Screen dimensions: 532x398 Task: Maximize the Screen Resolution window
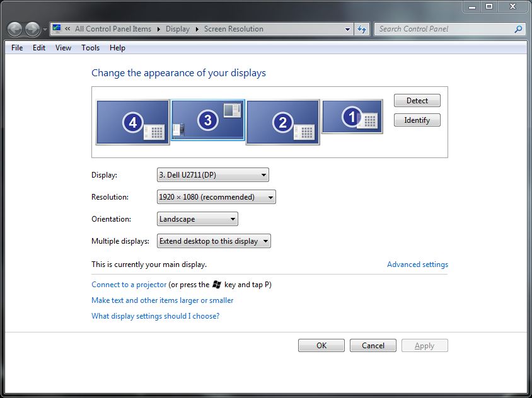click(489, 6)
